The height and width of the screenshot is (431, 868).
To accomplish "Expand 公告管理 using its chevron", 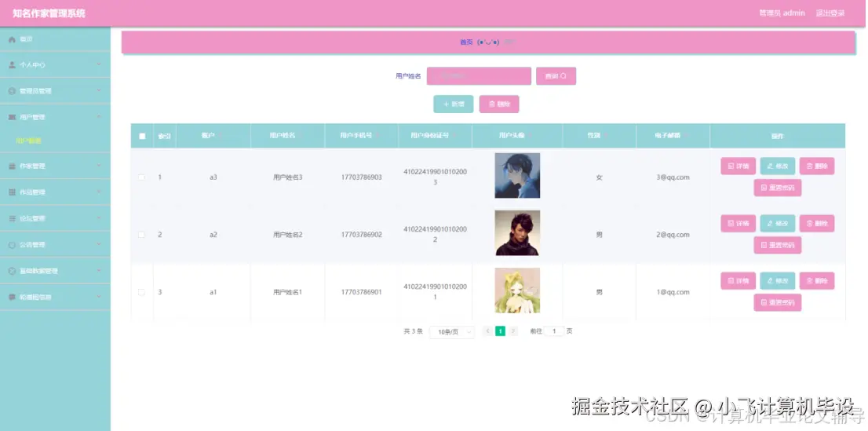I will point(99,244).
